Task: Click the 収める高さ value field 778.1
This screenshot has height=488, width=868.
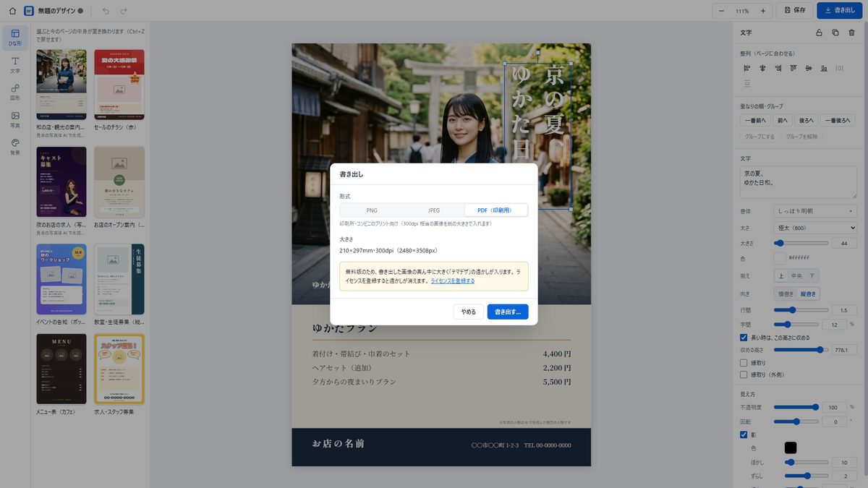Action: tap(844, 350)
